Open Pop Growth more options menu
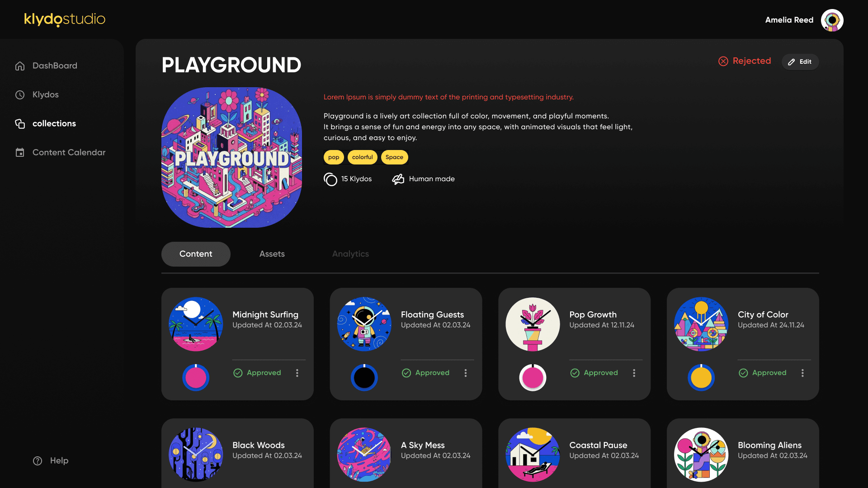Viewport: 868px width, 488px height. [634, 373]
